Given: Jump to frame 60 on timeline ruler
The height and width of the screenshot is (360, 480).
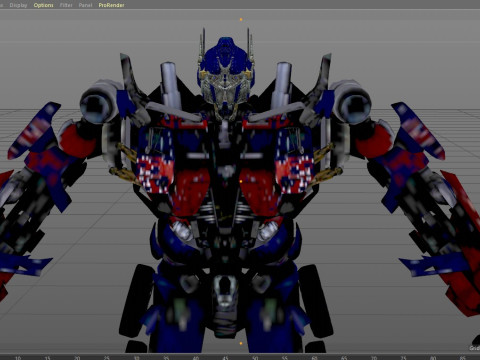Looking at the screenshot, I should [x=314, y=358].
